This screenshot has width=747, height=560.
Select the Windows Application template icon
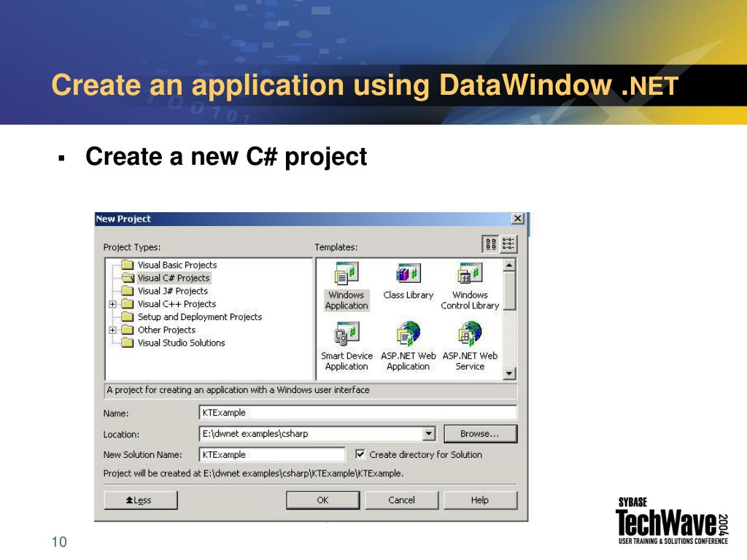(347, 273)
